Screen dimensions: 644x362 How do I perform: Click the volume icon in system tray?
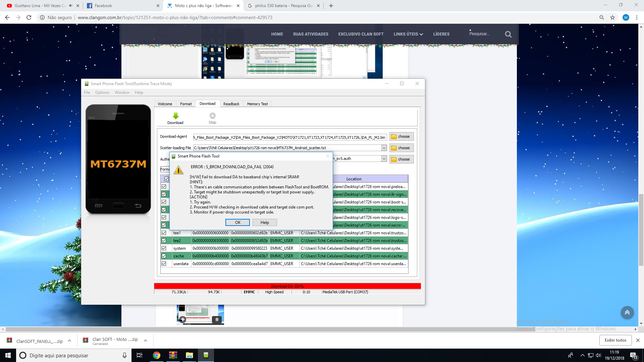click(598, 355)
